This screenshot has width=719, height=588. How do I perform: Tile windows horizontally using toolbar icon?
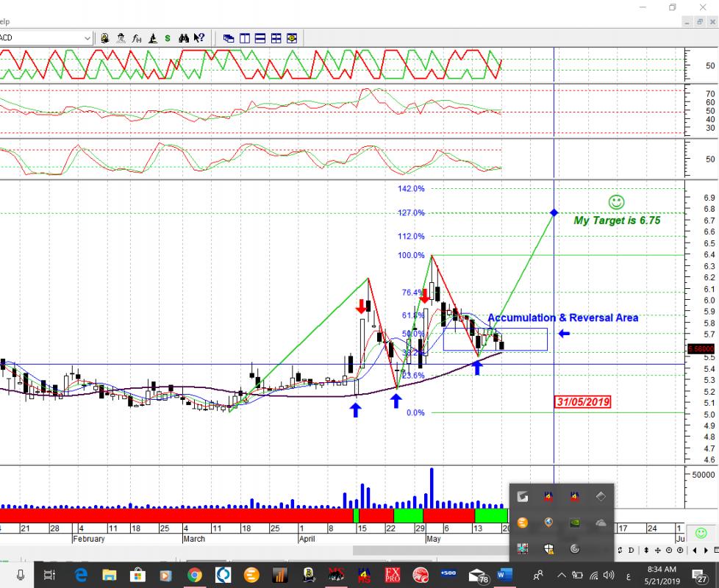click(x=260, y=38)
